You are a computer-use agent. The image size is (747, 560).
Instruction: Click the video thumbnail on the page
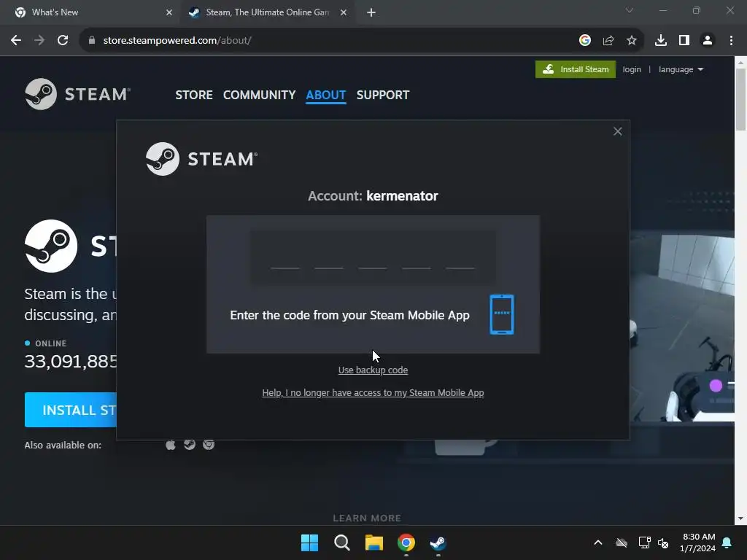(682, 326)
